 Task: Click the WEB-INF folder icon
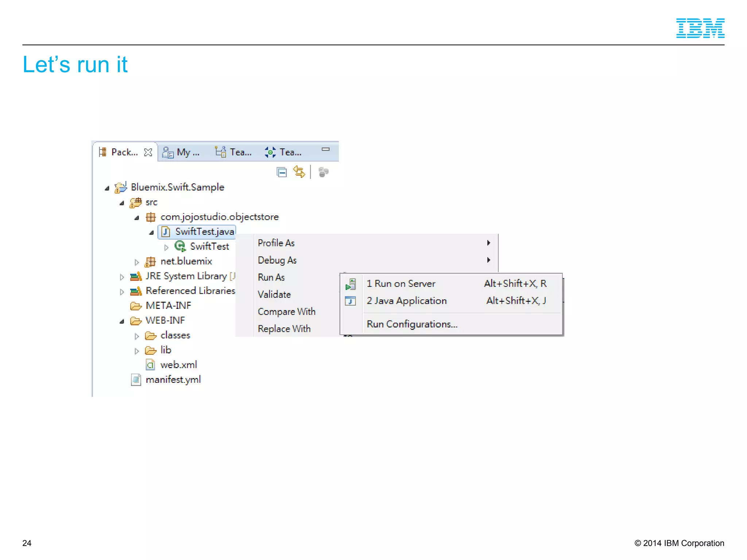pyautogui.click(x=136, y=321)
